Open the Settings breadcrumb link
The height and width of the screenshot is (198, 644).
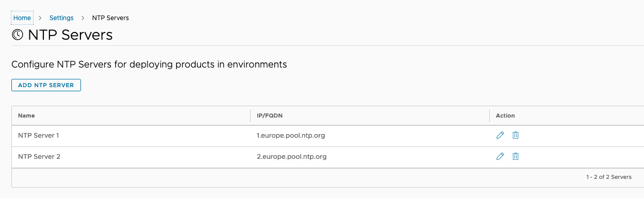click(x=61, y=18)
